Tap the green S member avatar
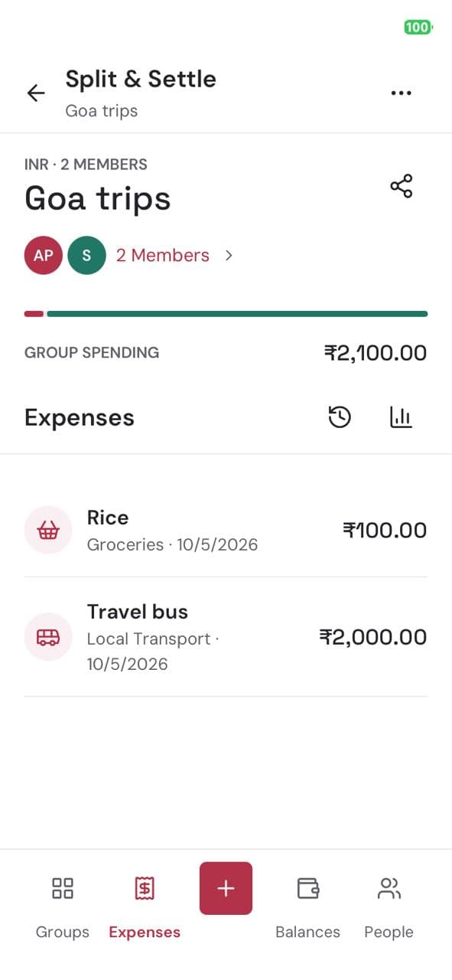Viewport: 452px width, 980px height. 86,256
